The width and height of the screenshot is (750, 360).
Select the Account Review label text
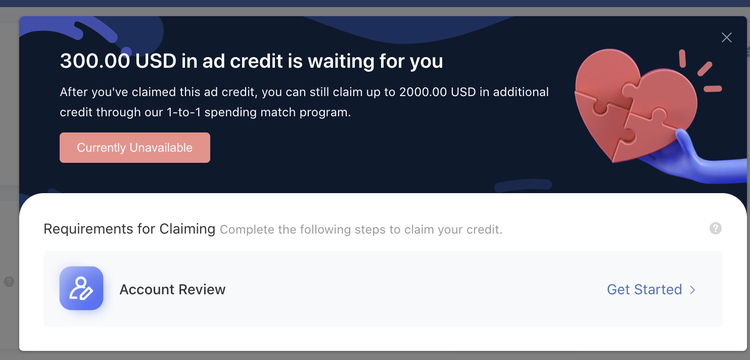pyautogui.click(x=172, y=289)
